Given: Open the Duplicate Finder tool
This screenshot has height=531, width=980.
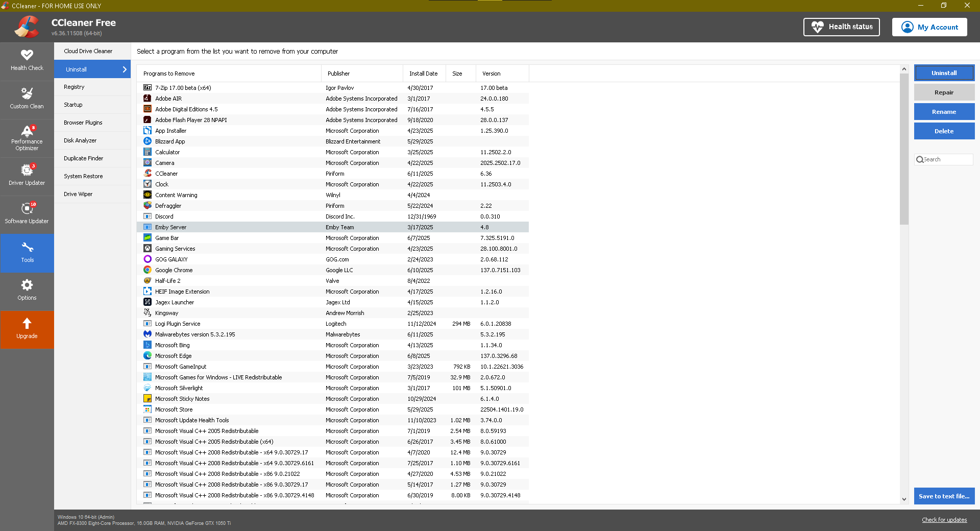Looking at the screenshot, I should (x=84, y=158).
